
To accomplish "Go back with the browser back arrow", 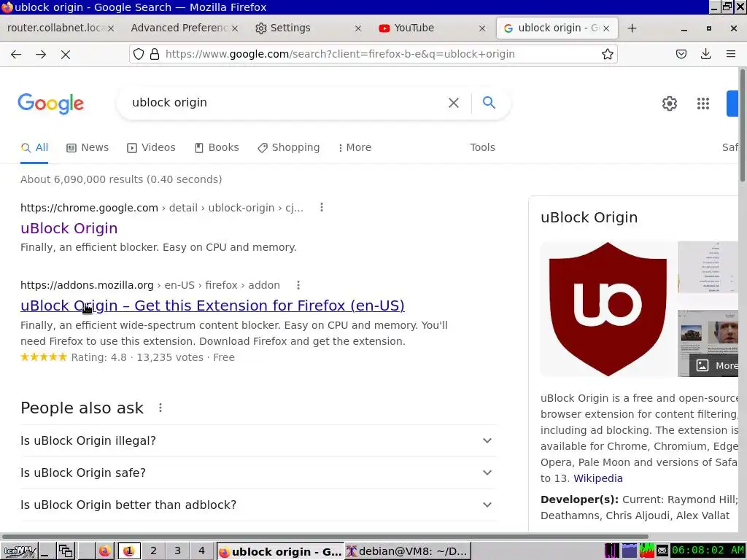I will [x=16, y=54].
